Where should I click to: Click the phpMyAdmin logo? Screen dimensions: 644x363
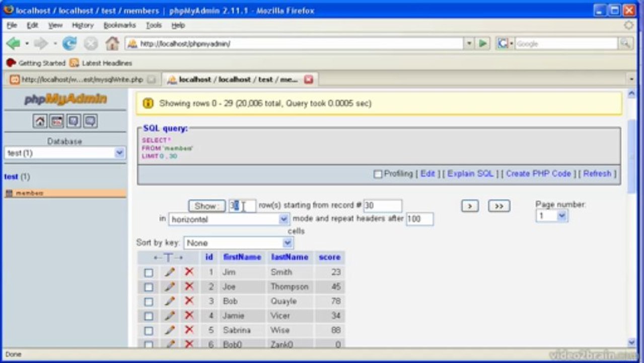click(x=65, y=99)
